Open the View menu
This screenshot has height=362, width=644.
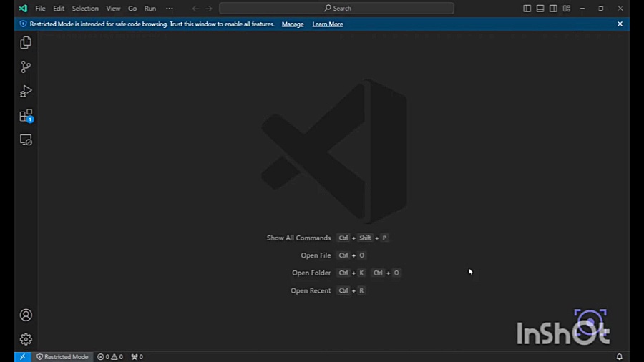point(113,8)
